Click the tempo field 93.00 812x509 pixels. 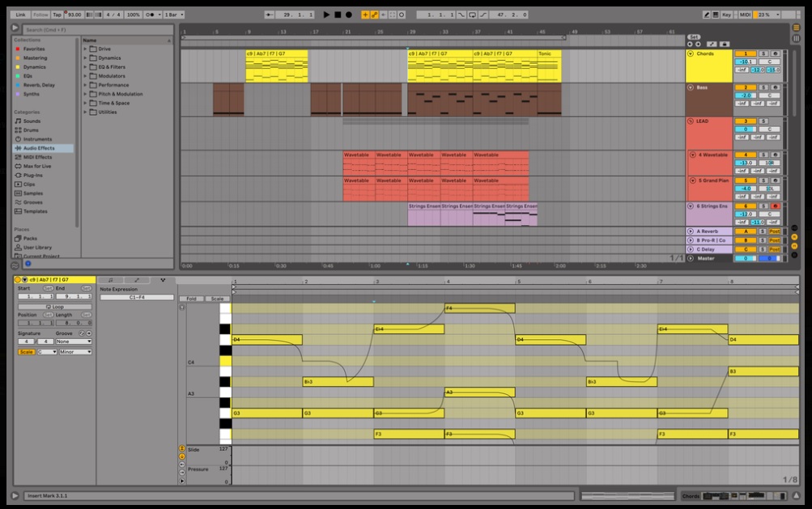(74, 15)
